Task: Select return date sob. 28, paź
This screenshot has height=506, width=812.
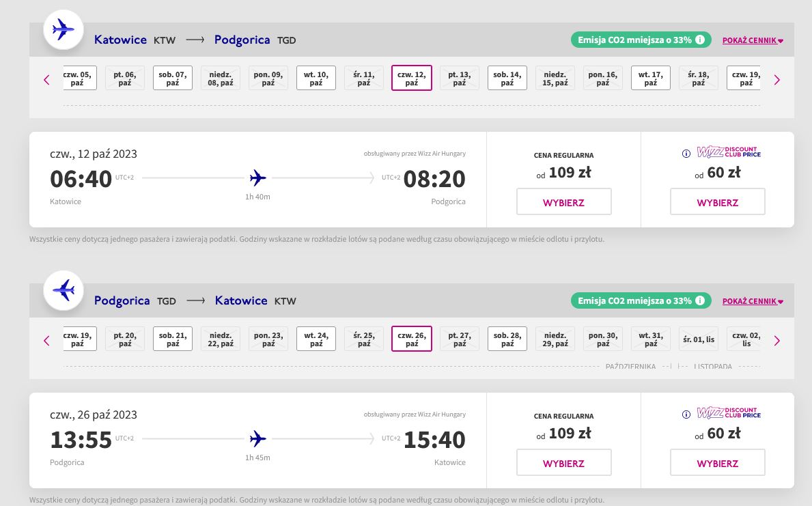Action: click(x=507, y=339)
